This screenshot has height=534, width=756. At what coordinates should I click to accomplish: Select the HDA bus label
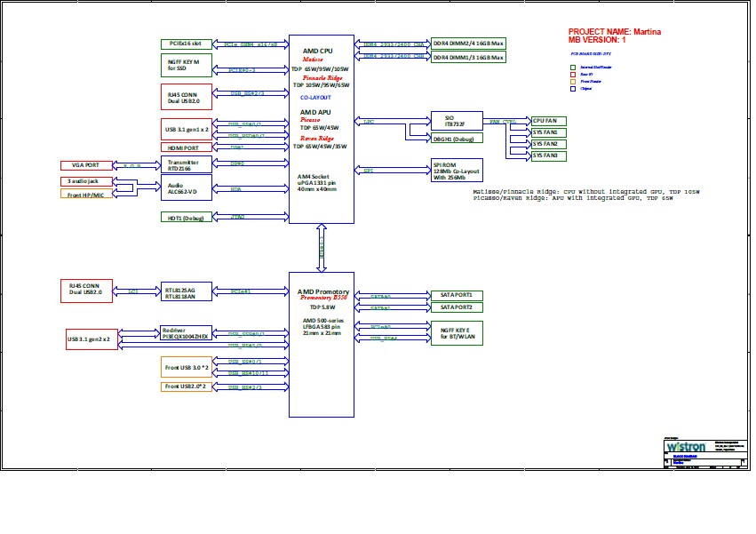pos(235,189)
